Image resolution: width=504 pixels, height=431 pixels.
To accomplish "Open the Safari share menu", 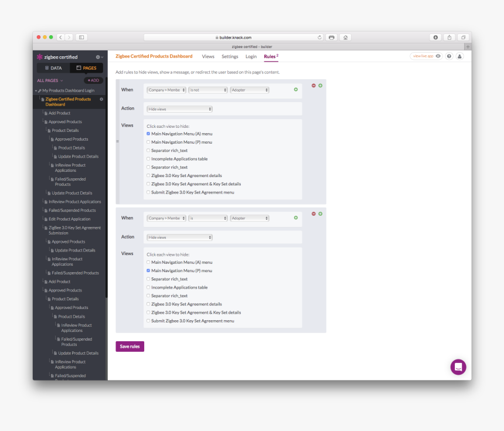I will pos(449,38).
